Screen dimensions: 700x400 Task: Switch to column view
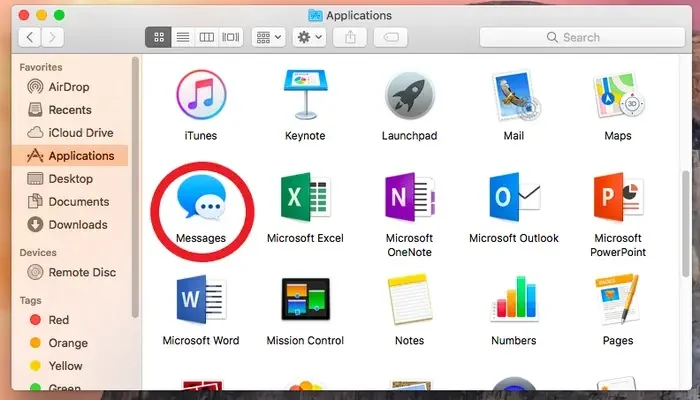click(x=207, y=37)
